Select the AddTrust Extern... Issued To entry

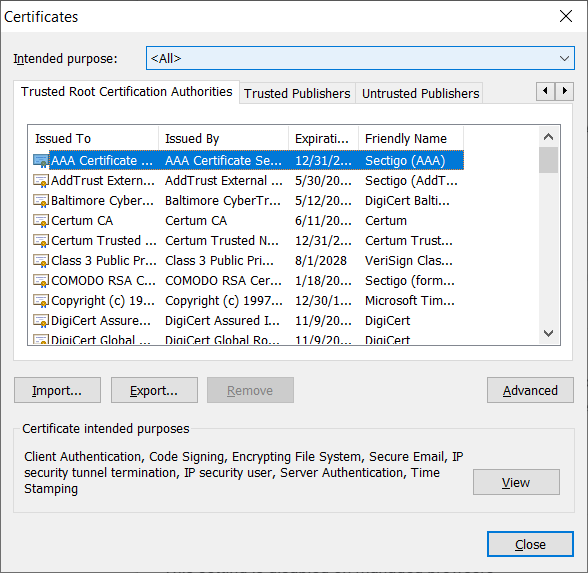(x=103, y=181)
